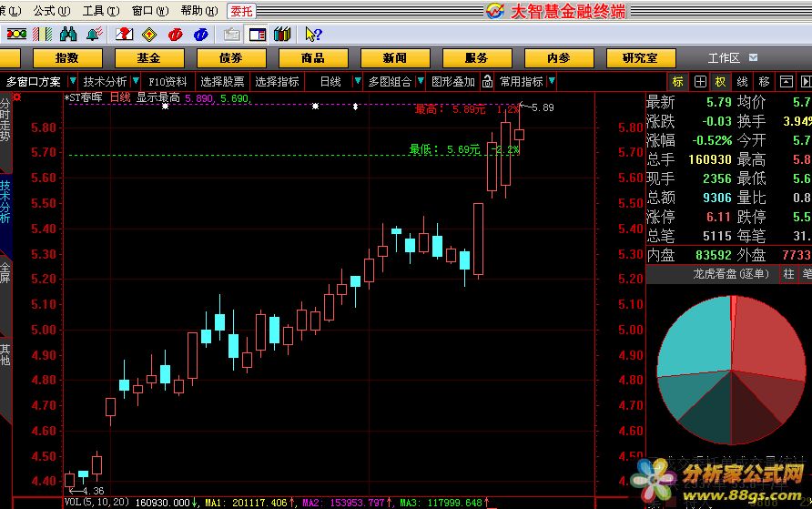Image resolution: width=812 pixels, height=509 pixels.
Task: Click the red question mark chart icon
Action: coord(125,35)
